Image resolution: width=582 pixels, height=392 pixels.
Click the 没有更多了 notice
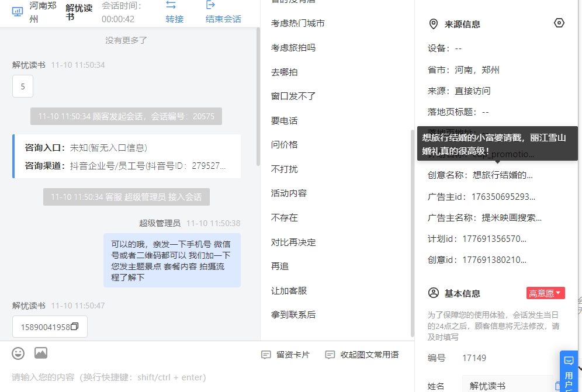pos(126,40)
